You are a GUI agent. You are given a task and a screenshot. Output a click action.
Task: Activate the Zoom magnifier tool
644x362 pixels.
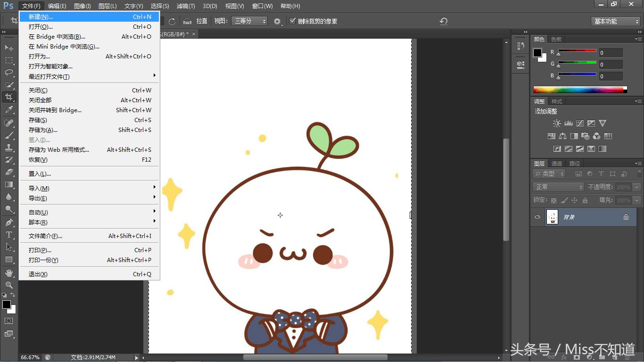tap(9, 285)
